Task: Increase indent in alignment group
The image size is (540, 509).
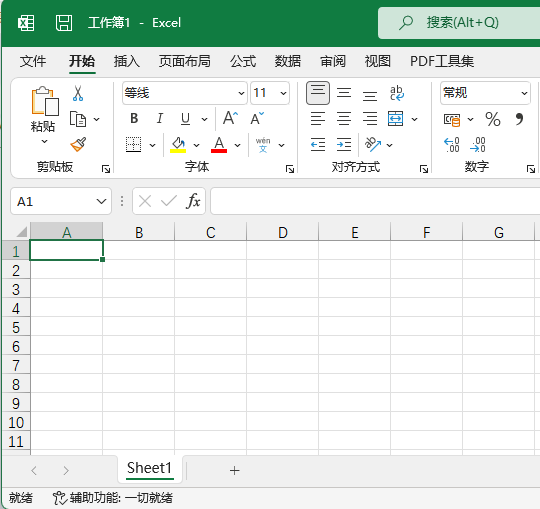Action: pos(344,145)
